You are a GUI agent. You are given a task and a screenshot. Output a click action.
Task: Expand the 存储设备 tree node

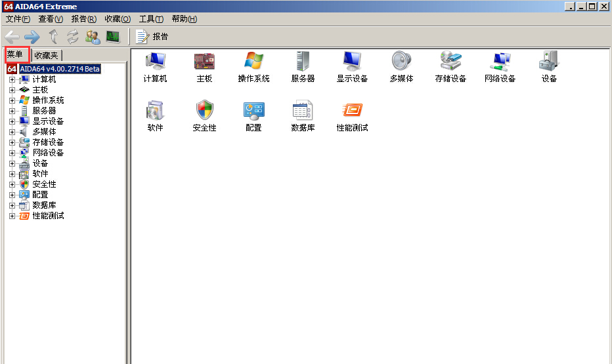(x=12, y=142)
